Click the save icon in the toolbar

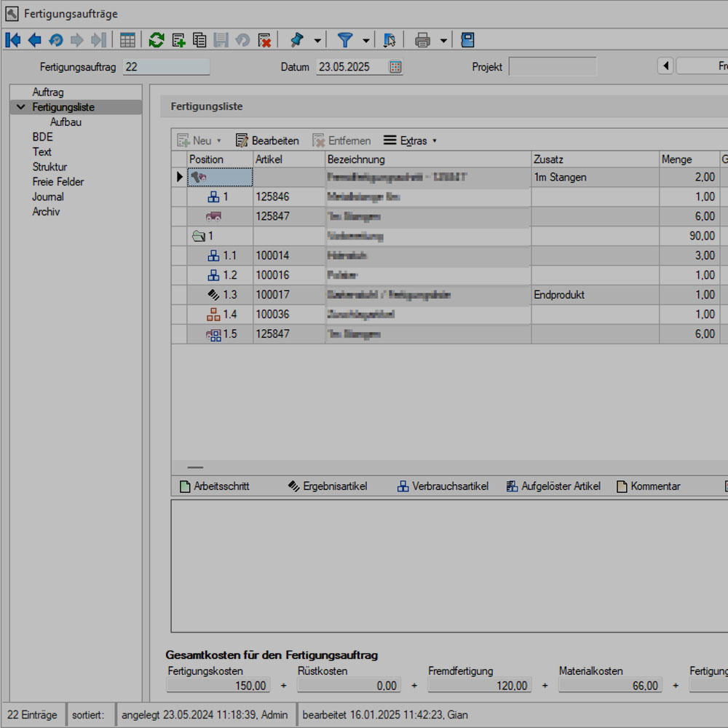pyautogui.click(x=221, y=40)
